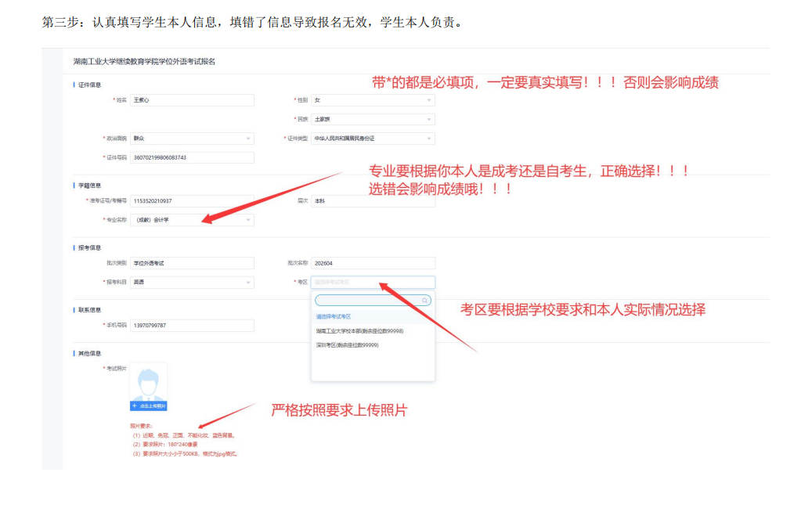The width and height of the screenshot is (812, 530).
Task: Select the 请选择考试考区 placeholder option
Action: pos(334,316)
